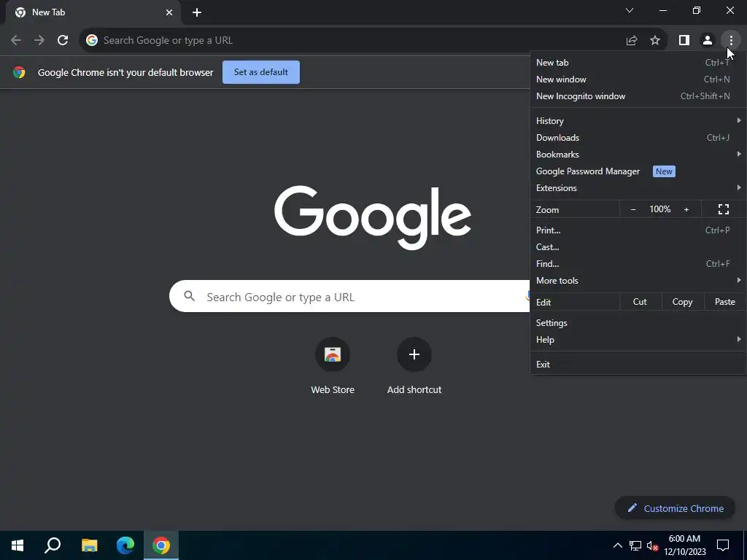Choose Cast... from the menu
Image resolution: width=747 pixels, height=560 pixels.
638,247
